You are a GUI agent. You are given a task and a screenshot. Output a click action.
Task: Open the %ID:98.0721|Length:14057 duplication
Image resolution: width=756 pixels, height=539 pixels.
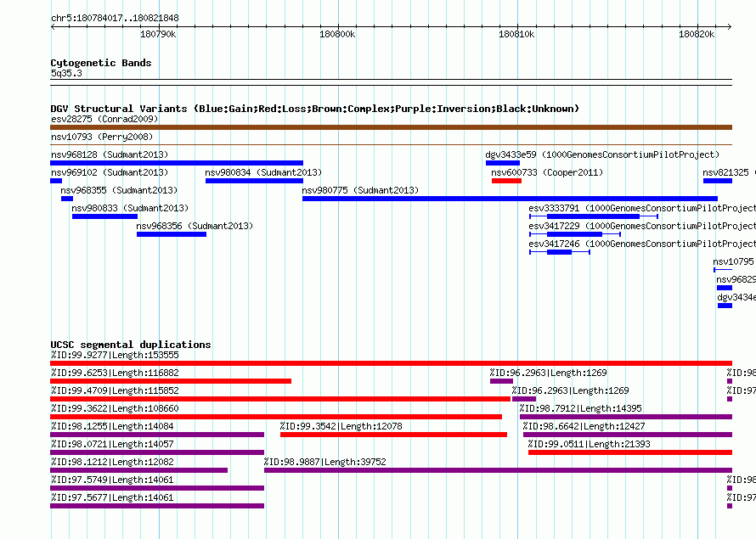click(157, 452)
